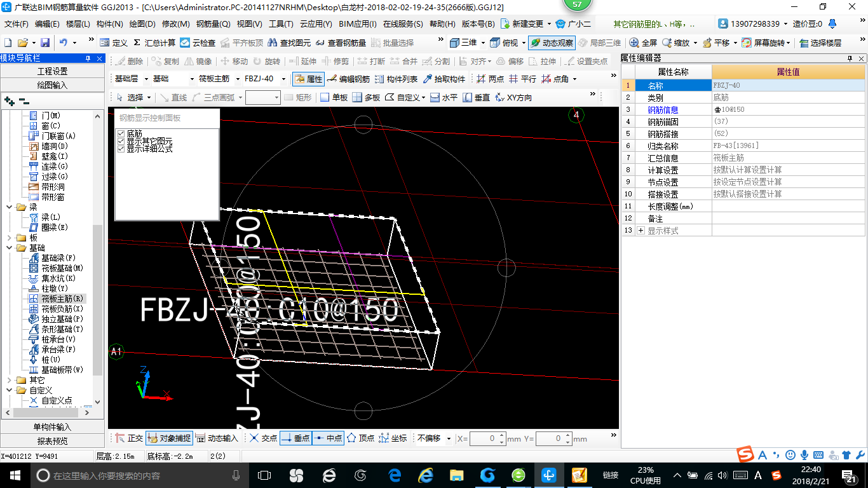Select 水平 horizontal layout tool
Image resolution: width=868 pixels, height=488 pixels.
444,97
